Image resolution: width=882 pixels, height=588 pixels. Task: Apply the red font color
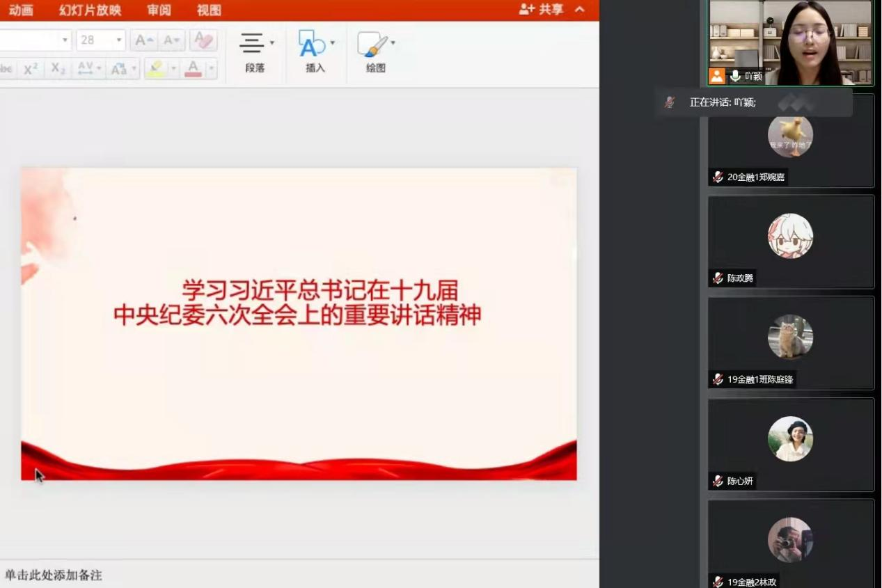pyautogui.click(x=194, y=68)
